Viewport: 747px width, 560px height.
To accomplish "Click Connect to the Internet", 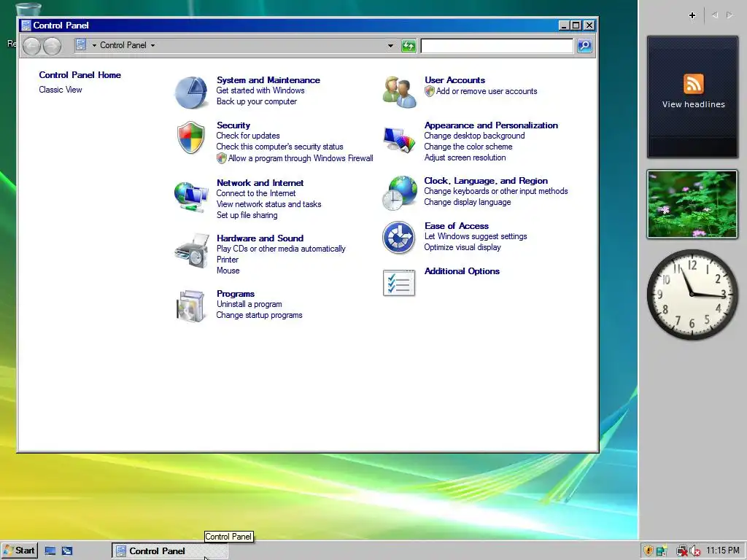I will click(256, 193).
